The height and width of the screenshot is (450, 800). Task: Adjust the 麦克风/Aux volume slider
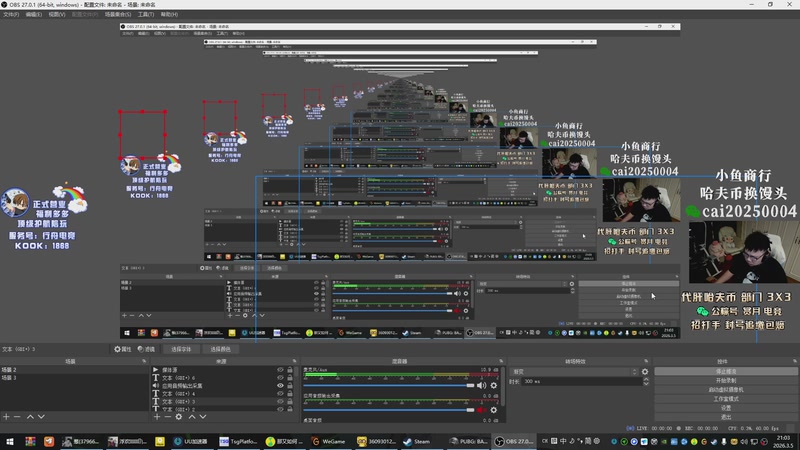(389, 386)
